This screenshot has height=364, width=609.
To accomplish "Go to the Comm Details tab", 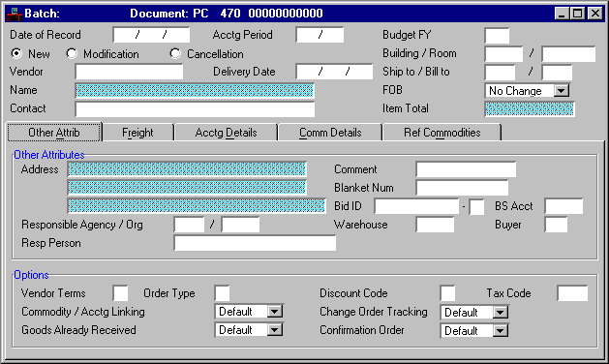I will coord(330,133).
